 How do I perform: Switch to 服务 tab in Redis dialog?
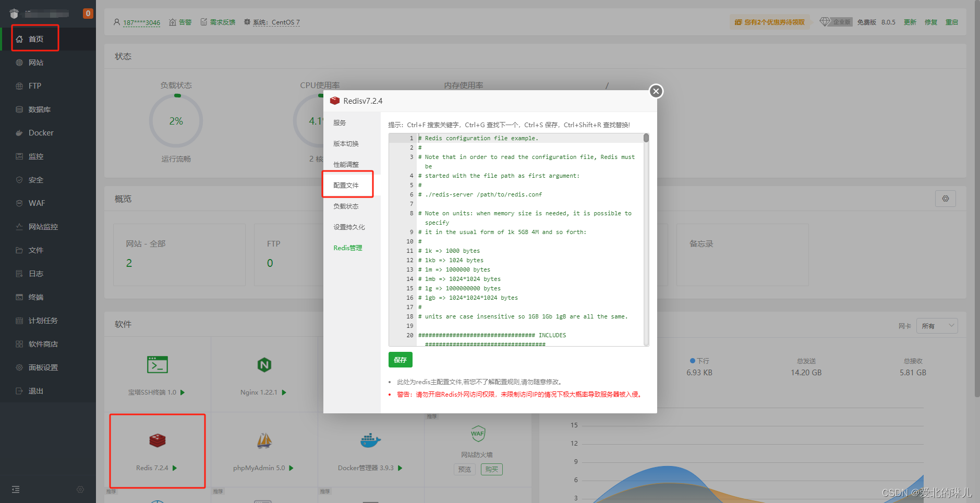pos(352,123)
